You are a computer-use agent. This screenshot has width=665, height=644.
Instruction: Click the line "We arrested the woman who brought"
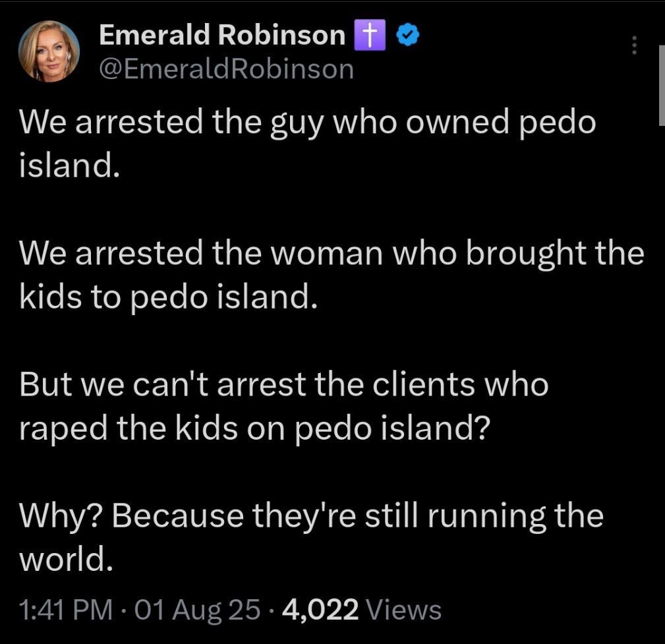(x=331, y=254)
